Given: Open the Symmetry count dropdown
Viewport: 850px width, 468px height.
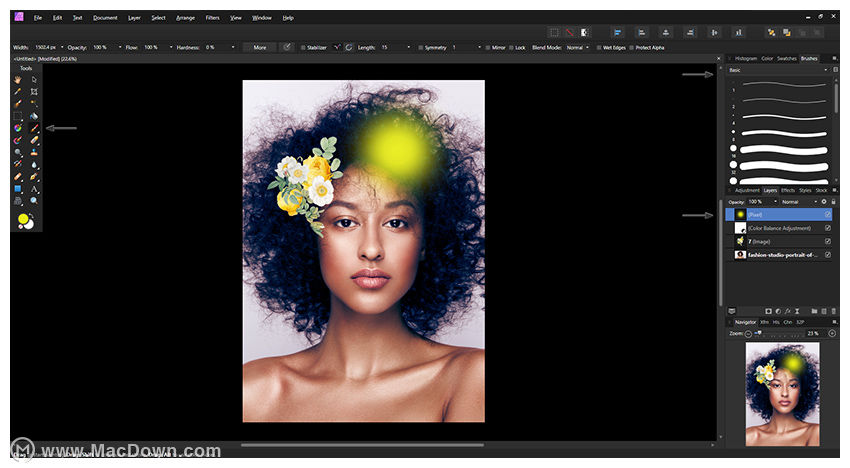Looking at the screenshot, I should [x=479, y=47].
